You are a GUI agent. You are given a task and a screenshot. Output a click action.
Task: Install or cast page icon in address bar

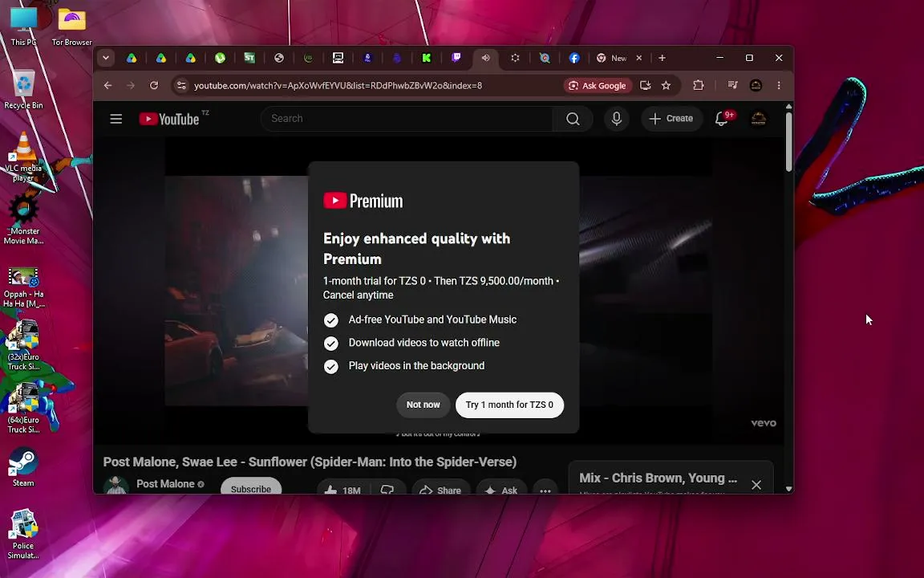click(645, 86)
